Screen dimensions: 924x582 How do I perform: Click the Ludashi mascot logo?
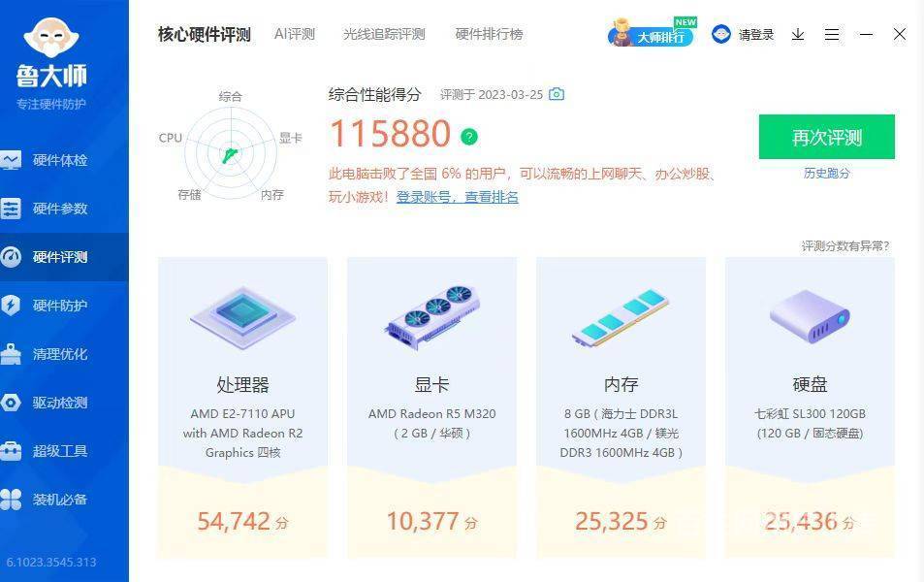point(51,37)
